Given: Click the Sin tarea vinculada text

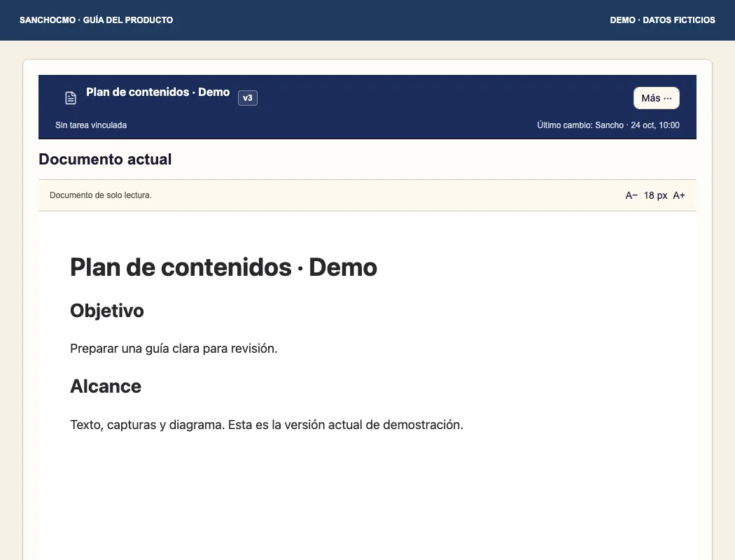Looking at the screenshot, I should (x=91, y=125).
